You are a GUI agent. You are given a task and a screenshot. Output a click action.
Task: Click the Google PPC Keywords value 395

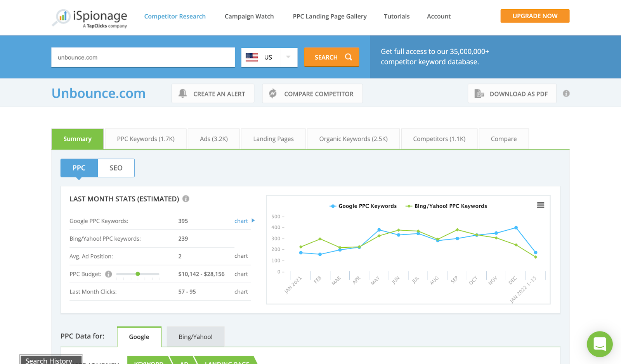point(183,221)
